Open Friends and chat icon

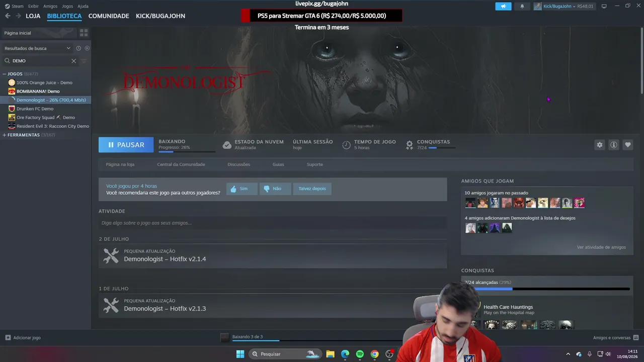click(636, 338)
